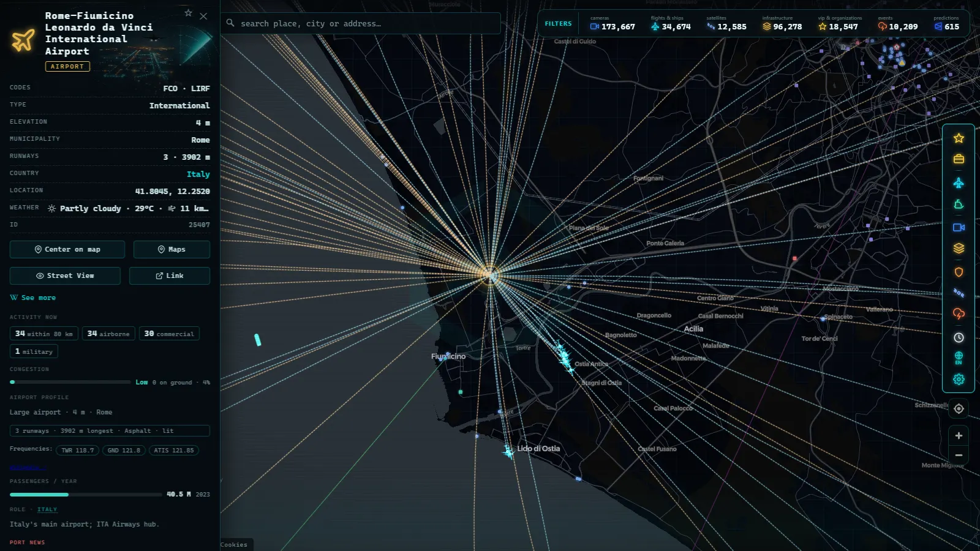The width and height of the screenshot is (980, 551).
Task: Expand Wikipedia See more link
Action: click(x=33, y=298)
